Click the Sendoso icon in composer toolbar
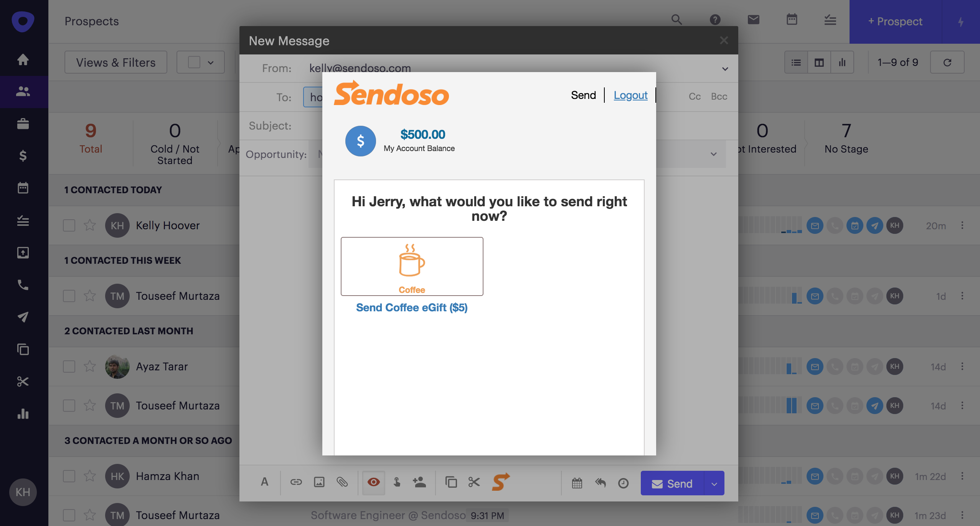This screenshot has width=980, height=526. [501, 482]
